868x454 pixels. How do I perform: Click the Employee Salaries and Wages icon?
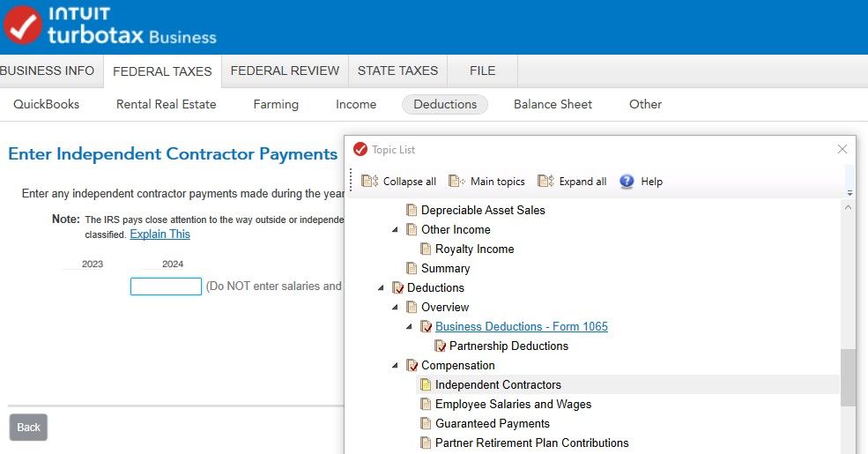(426, 404)
